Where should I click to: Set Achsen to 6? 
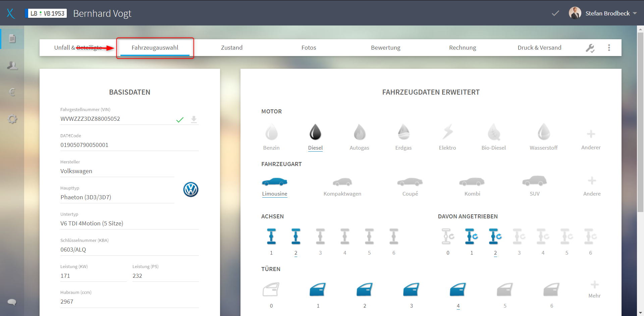click(x=394, y=242)
